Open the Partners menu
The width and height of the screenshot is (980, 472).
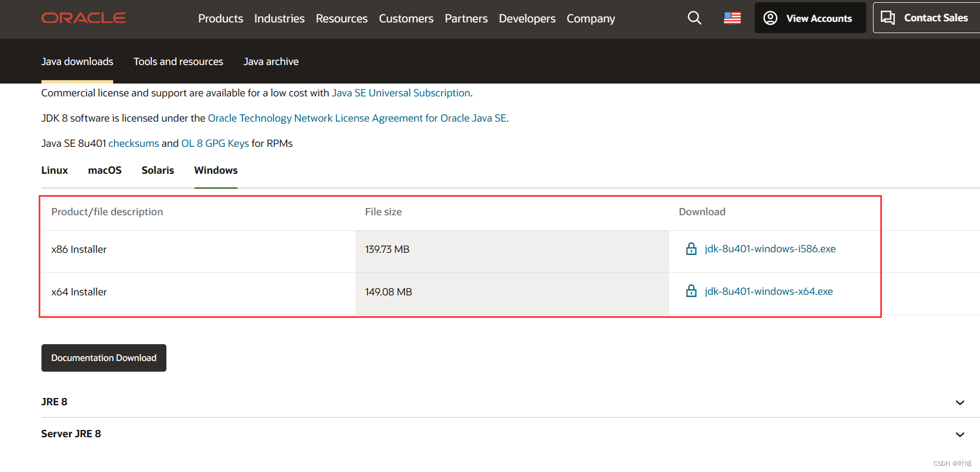[466, 18]
